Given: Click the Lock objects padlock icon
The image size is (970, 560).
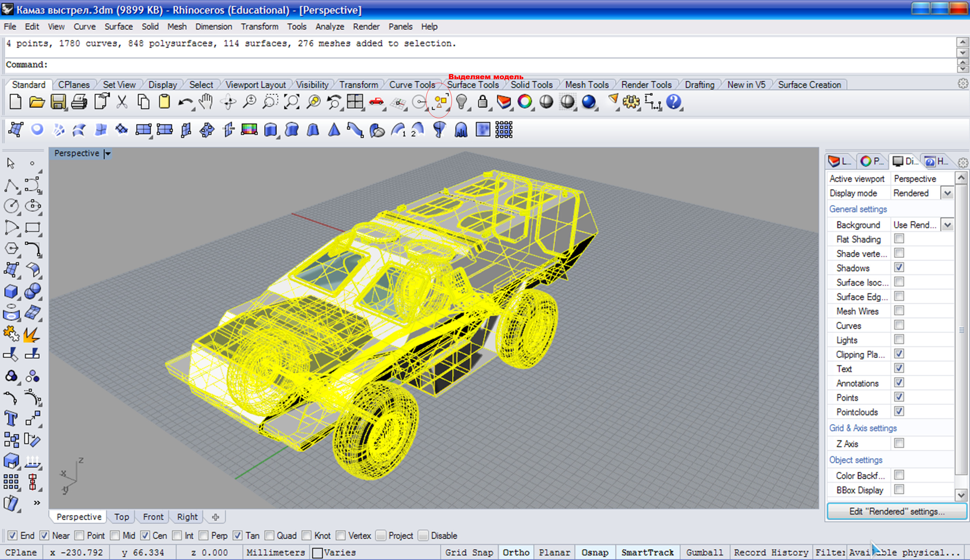Looking at the screenshot, I should pyautogui.click(x=482, y=102).
